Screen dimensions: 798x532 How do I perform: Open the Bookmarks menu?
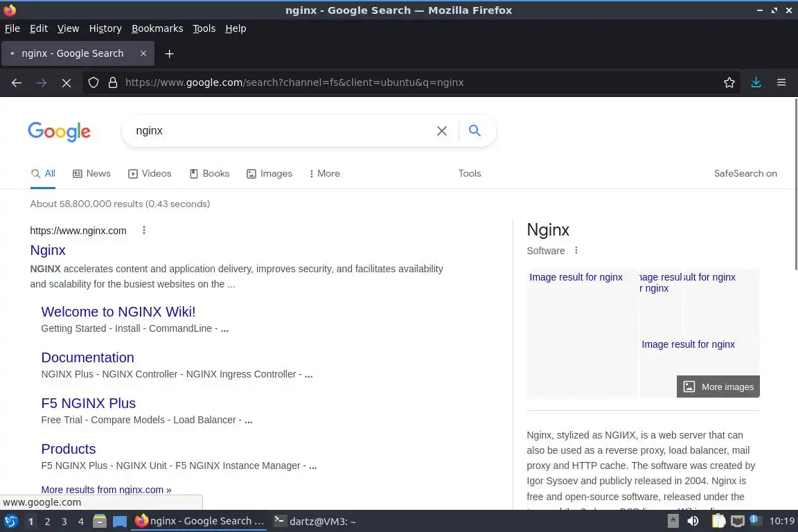pyautogui.click(x=157, y=28)
